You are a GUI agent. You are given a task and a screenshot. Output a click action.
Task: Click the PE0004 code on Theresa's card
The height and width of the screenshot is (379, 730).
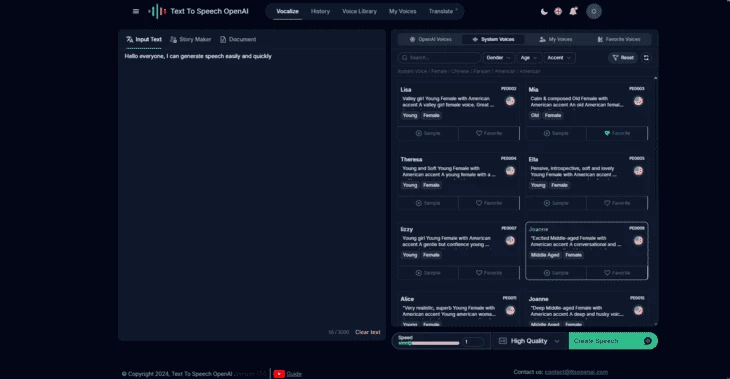coord(508,158)
